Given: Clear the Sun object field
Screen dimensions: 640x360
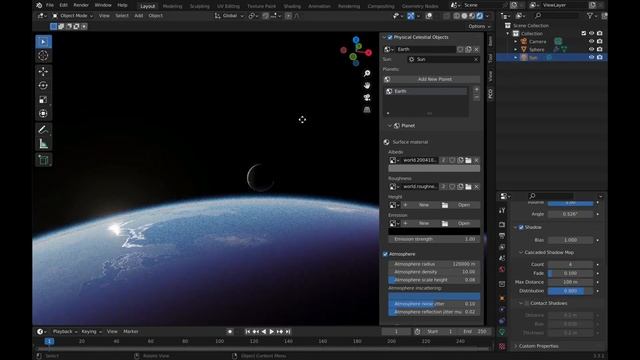Looking at the screenshot, I should (x=476, y=60).
